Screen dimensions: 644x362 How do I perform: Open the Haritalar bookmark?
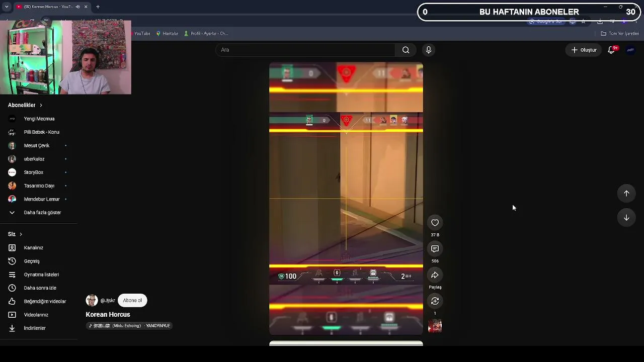(167, 34)
